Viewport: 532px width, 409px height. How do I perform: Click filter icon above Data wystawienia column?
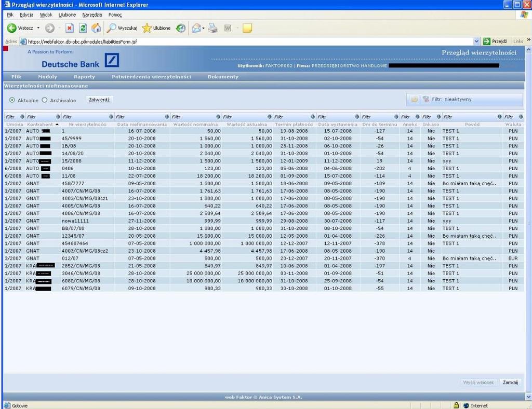(357, 117)
